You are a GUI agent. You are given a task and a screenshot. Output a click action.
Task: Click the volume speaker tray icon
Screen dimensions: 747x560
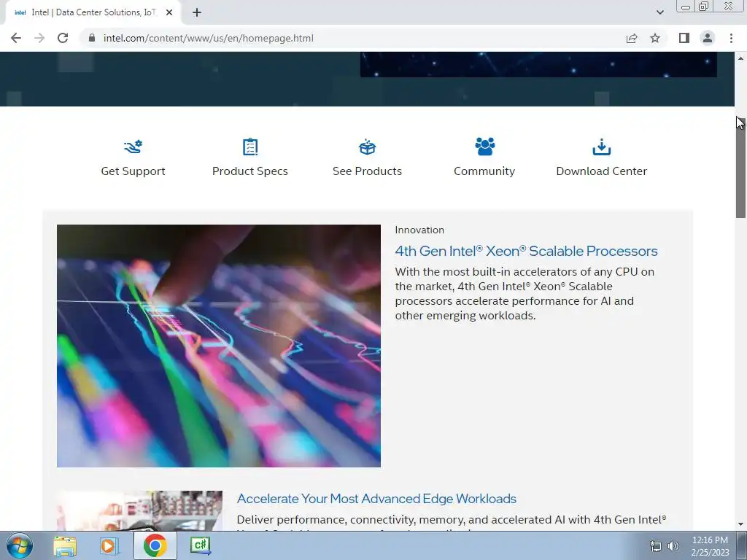click(x=673, y=546)
